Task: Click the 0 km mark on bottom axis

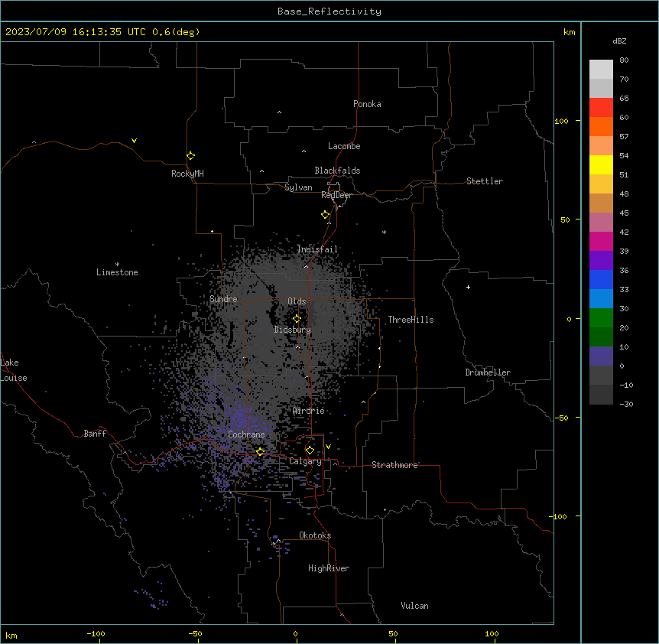Action: click(295, 633)
